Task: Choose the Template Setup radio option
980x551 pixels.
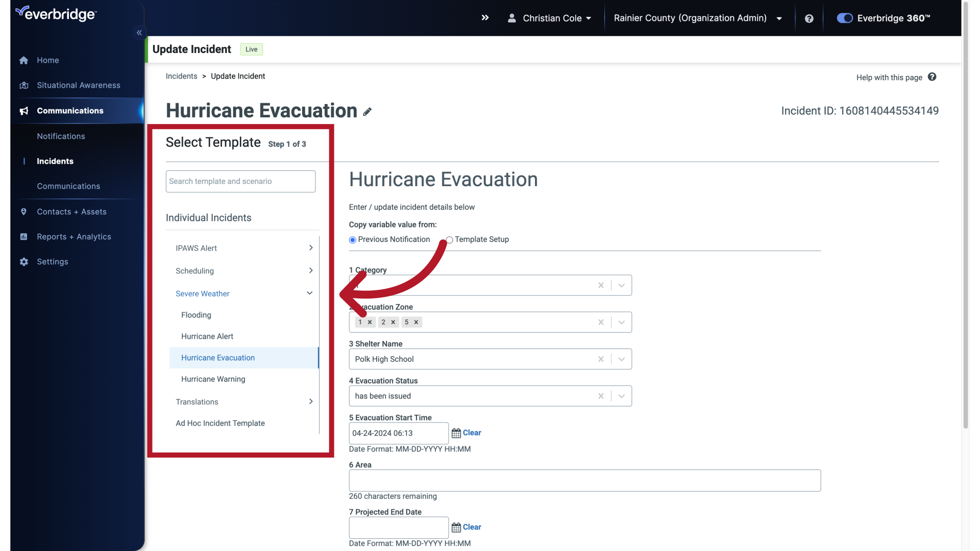Action: tap(449, 240)
